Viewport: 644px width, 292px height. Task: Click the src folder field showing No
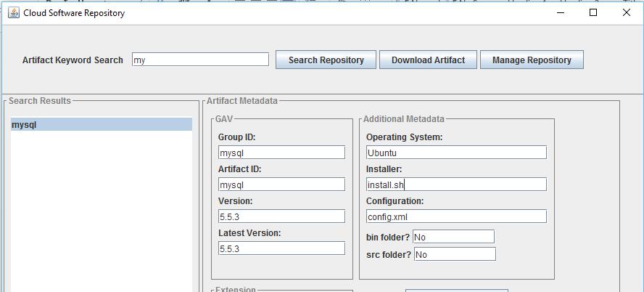455,254
